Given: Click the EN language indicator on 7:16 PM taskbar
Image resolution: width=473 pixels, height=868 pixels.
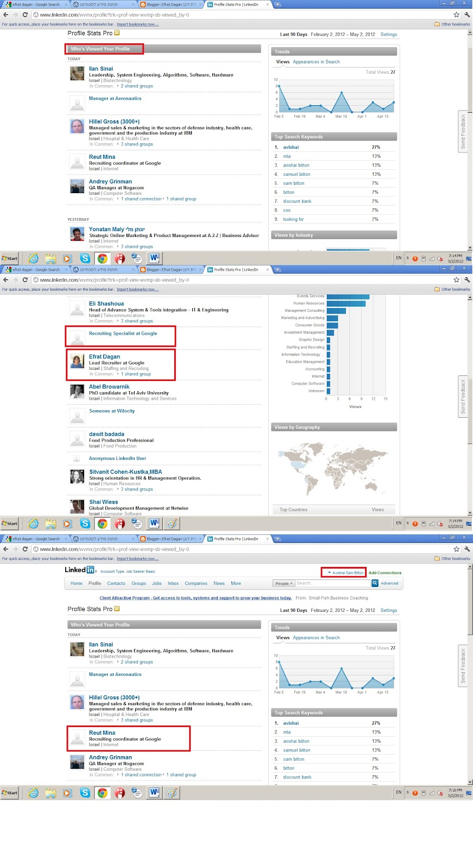Looking at the screenshot, I should (399, 792).
